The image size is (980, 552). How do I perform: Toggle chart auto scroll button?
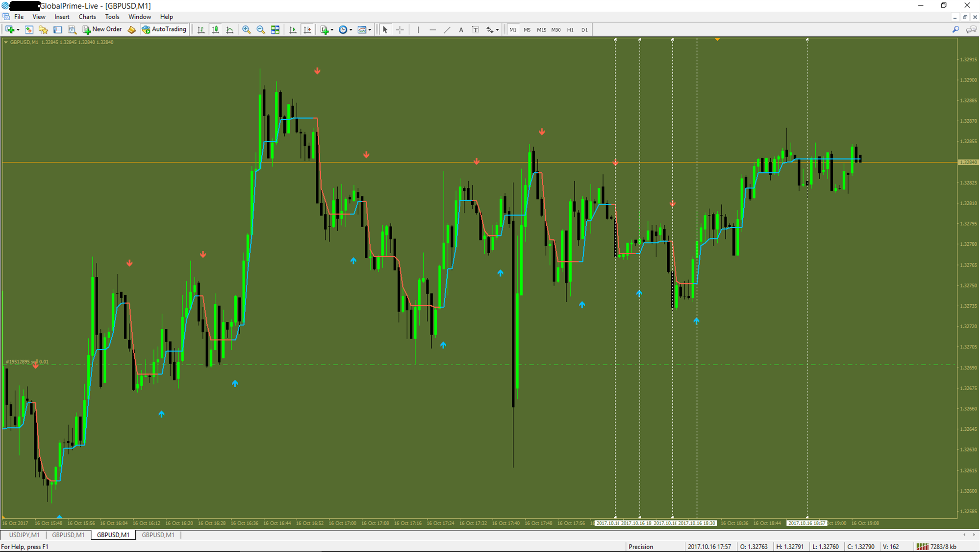click(x=293, y=30)
